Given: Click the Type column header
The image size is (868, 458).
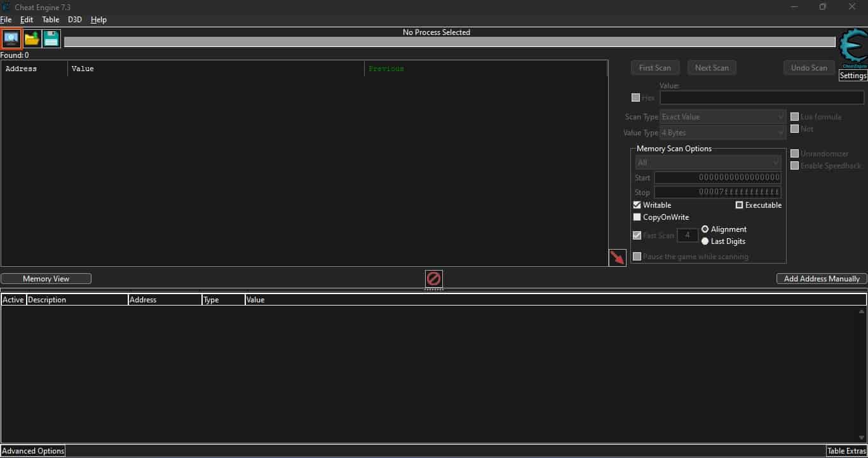Looking at the screenshot, I should pyautogui.click(x=223, y=300).
